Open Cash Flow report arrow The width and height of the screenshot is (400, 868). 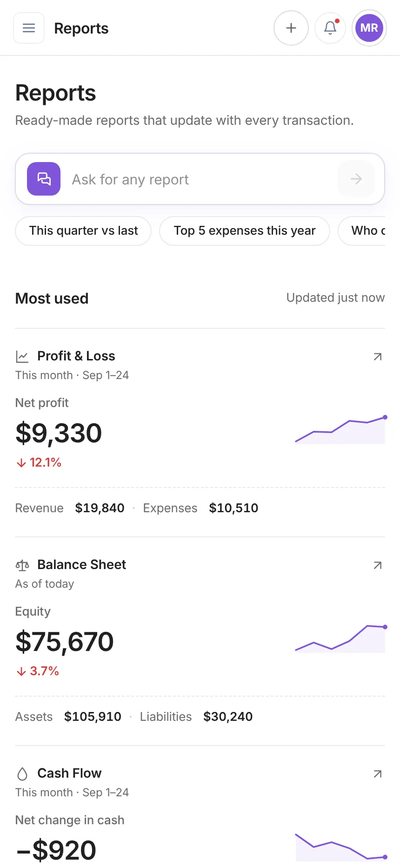[x=378, y=774]
